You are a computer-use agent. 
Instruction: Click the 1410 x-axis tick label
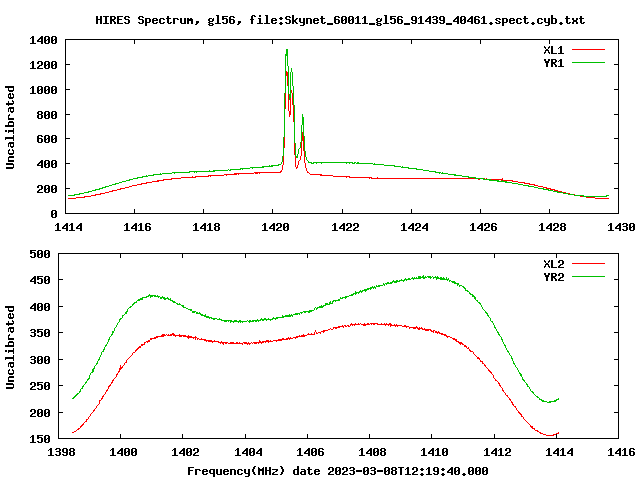tap(434, 452)
